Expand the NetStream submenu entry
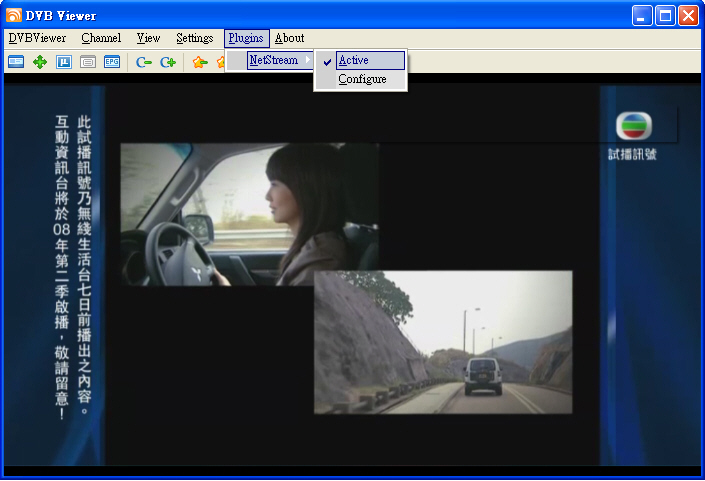The image size is (705, 481). 273,61
